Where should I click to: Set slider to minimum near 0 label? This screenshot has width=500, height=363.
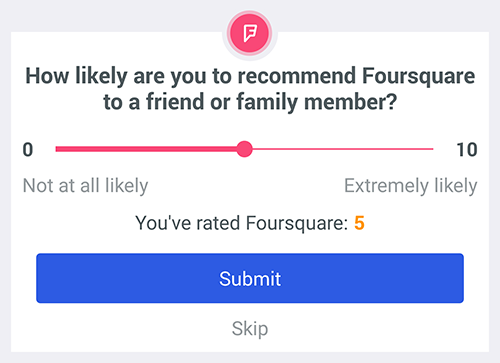(x=57, y=149)
